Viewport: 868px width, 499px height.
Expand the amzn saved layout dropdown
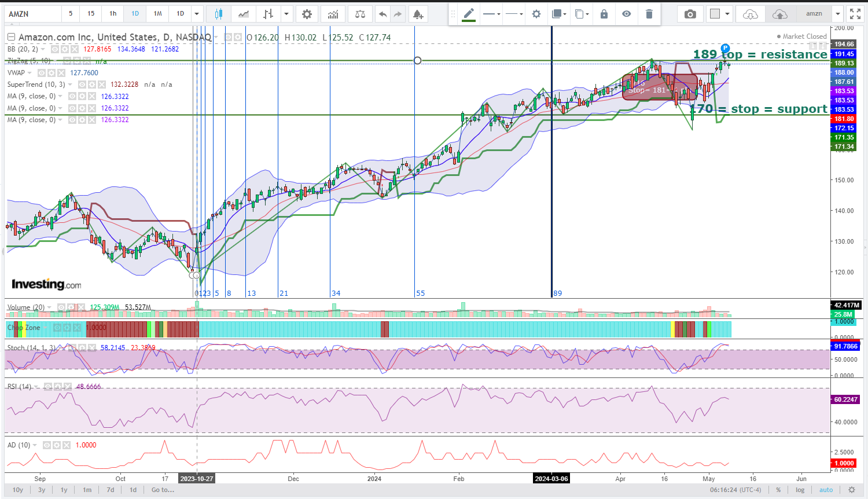[x=837, y=14]
